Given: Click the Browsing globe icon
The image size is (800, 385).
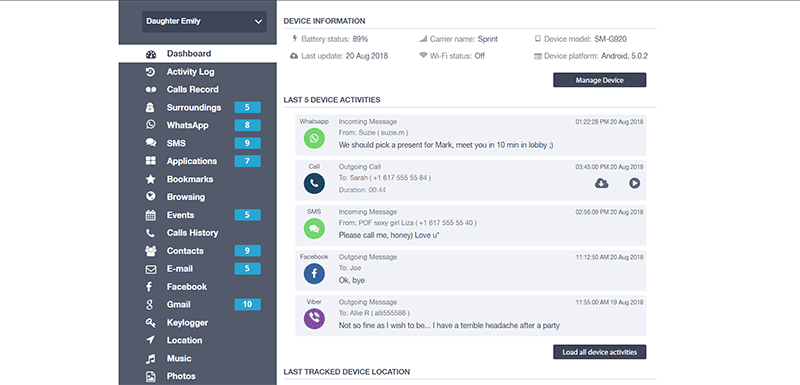Looking at the screenshot, I should click(x=151, y=196).
